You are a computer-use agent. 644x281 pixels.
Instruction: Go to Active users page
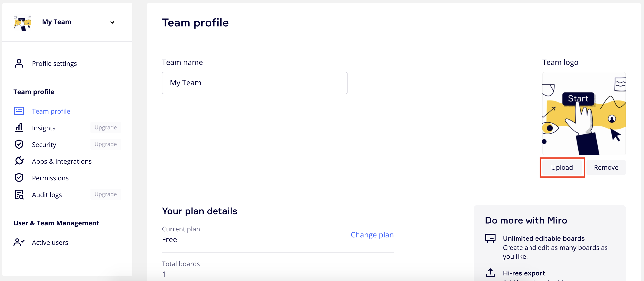pos(50,243)
